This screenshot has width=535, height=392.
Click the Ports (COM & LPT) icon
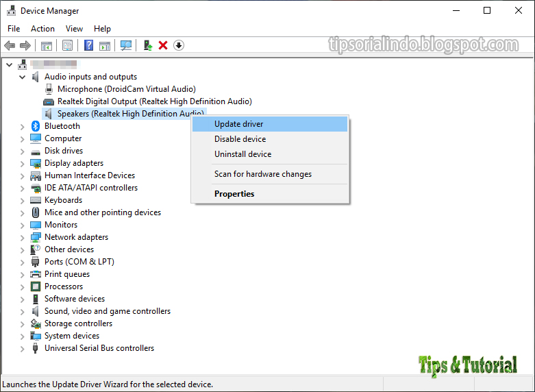[x=35, y=262]
